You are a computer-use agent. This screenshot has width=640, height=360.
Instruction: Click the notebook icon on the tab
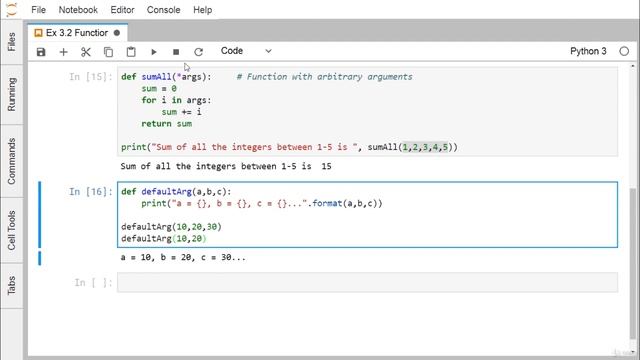point(38,33)
